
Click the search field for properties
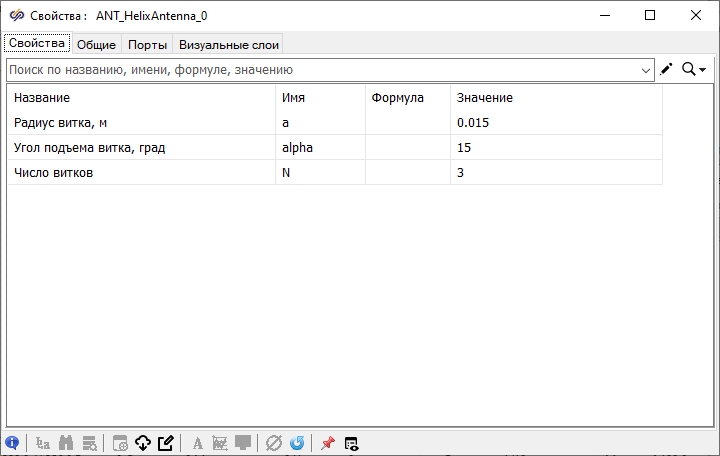tap(320, 70)
